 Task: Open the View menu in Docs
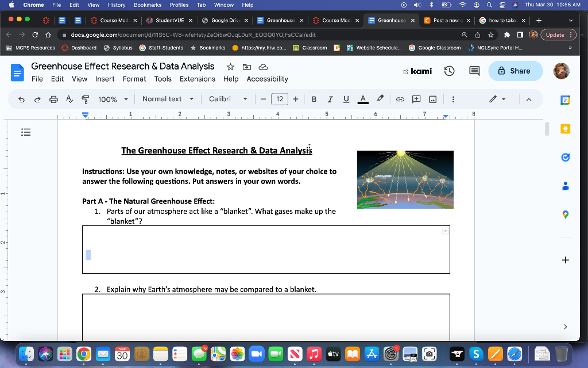tap(79, 79)
